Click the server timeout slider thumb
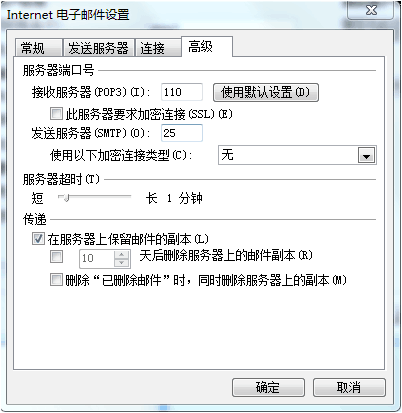 (x=66, y=198)
